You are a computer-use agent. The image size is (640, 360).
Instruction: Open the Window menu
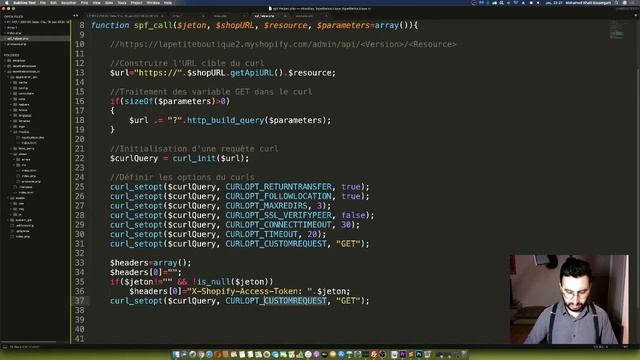coord(153,2)
